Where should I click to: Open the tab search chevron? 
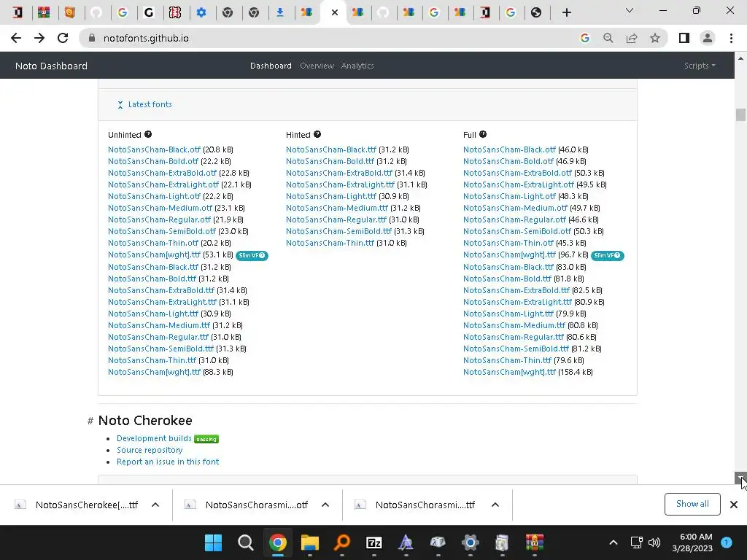[x=630, y=10]
